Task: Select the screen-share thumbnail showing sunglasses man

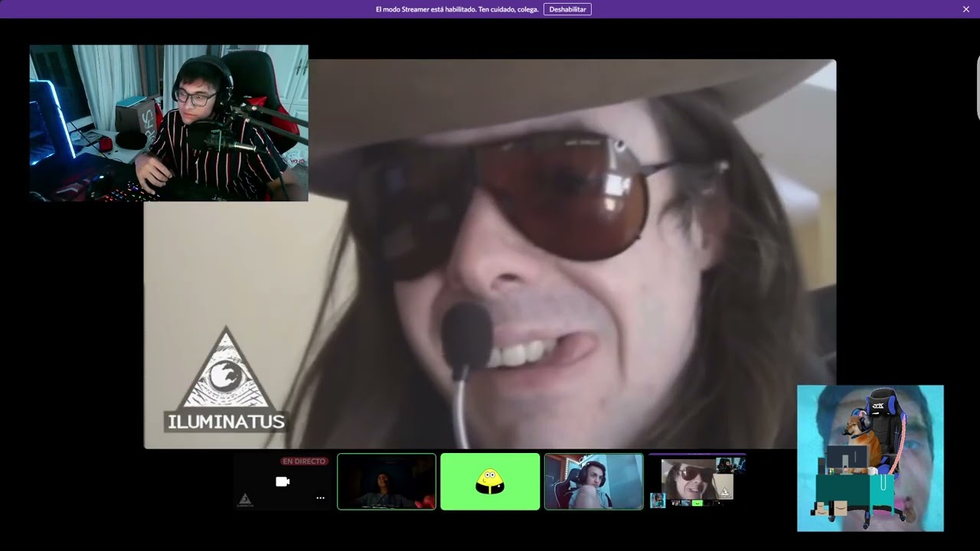Action: coord(697,481)
